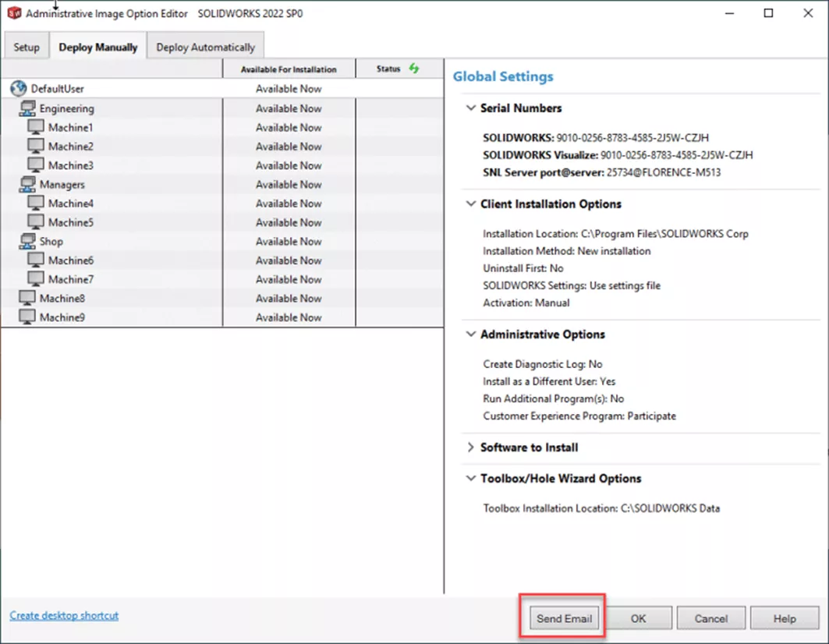Viewport: 829px width, 644px height.
Task: Collapse the Serial Numbers section
Action: tap(470, 108)
